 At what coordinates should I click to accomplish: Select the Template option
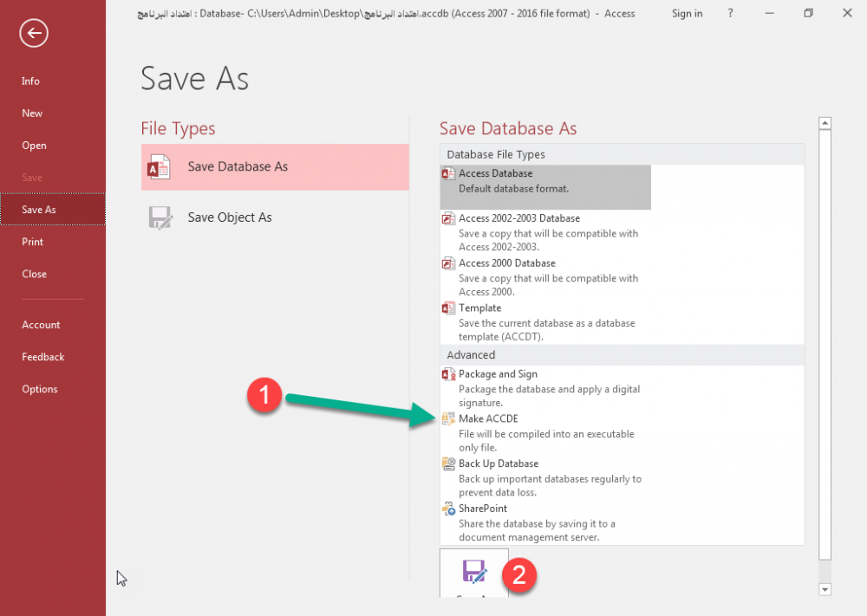[x=545, y=321]
